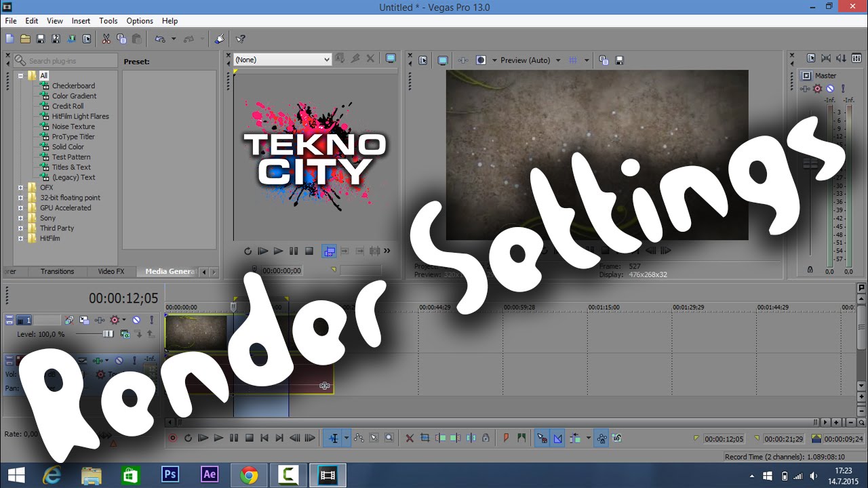Click the Lock event padlock icon
This screenshot has height=488, width=868.
point(486,439)
